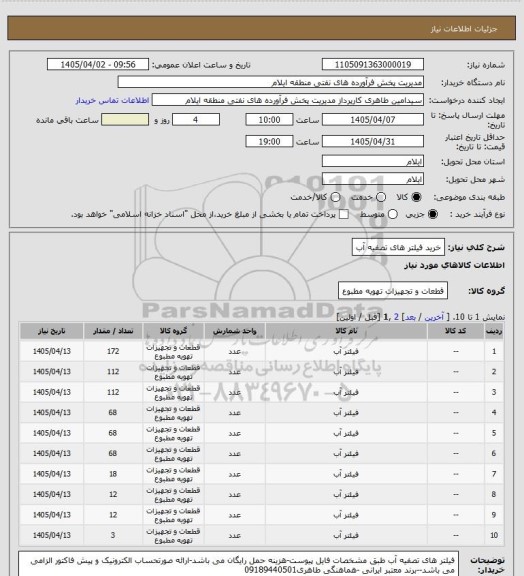
Task: Click the تعداد / مقدار column header
Action: click(x=113, y=331)
